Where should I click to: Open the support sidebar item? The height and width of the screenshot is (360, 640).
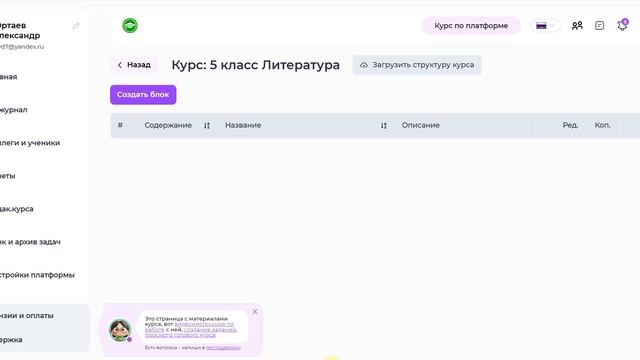(11, 340)
